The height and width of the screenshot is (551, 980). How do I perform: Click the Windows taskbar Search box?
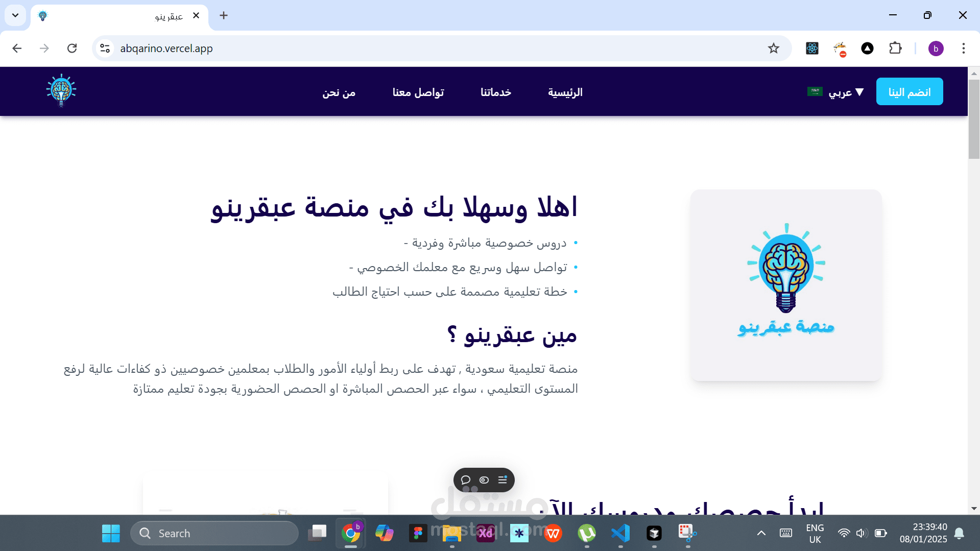pyautogui.click(x=214, y=533)
